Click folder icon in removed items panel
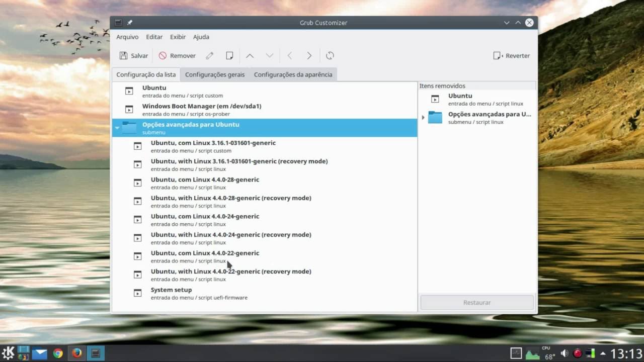 coord(435,118)
